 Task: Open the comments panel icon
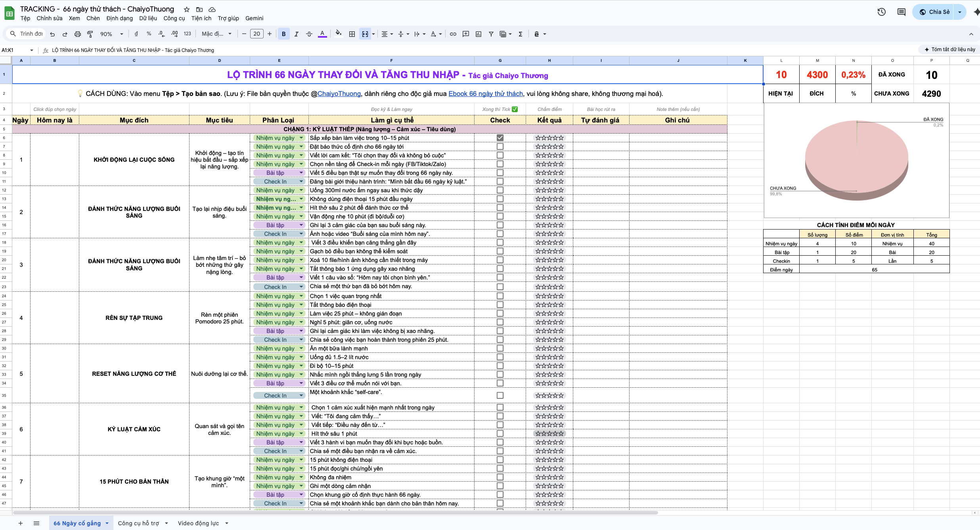(x=901, y=12)
